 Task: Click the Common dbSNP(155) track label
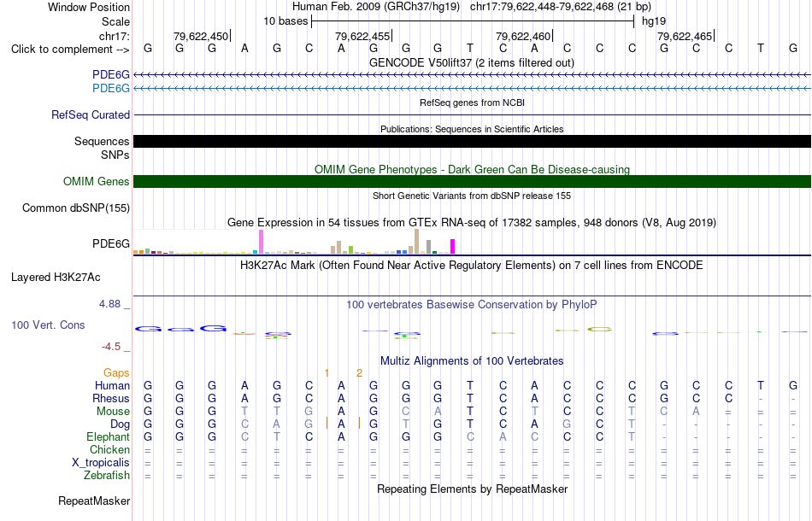pos(75,208)
